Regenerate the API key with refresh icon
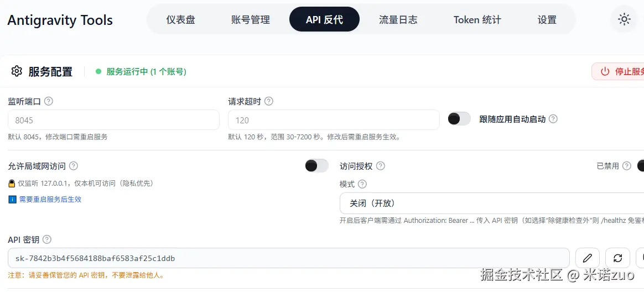The image size is (644, 292). coord(618,258)
